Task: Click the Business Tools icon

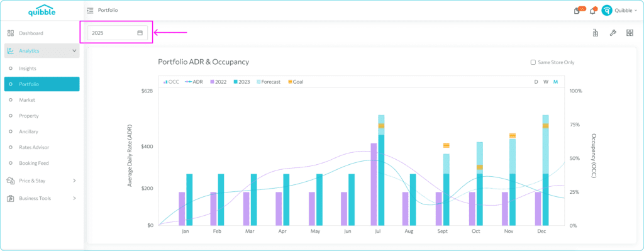Action: click(x=11, y=198)
